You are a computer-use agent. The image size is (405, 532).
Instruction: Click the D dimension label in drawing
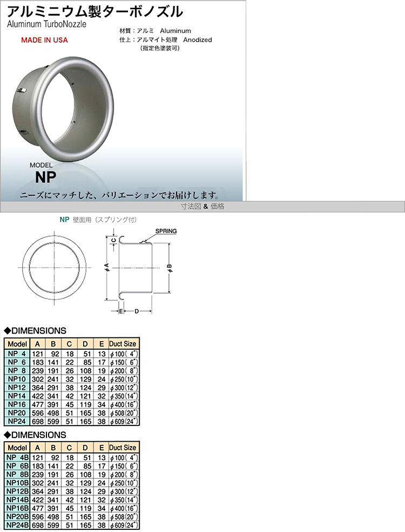[137, 311]
